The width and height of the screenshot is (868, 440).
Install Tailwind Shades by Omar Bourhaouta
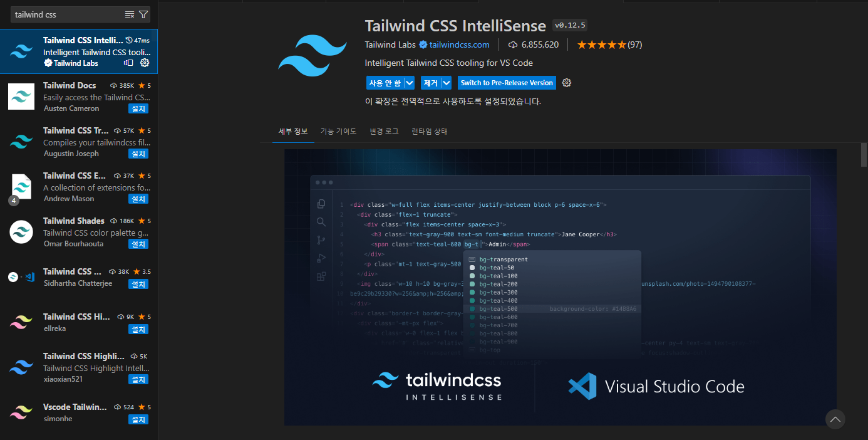pos(138,244)
